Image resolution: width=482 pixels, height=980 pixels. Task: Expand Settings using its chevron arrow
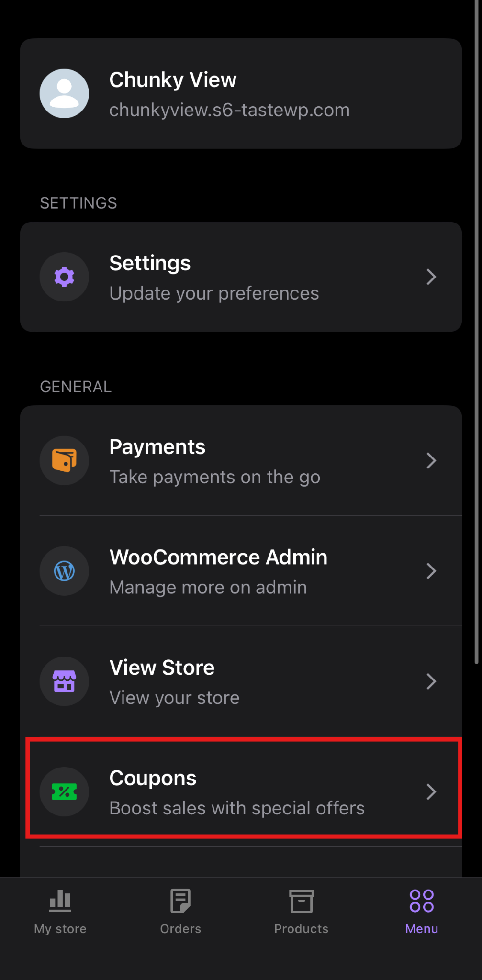tap(431, 277)
